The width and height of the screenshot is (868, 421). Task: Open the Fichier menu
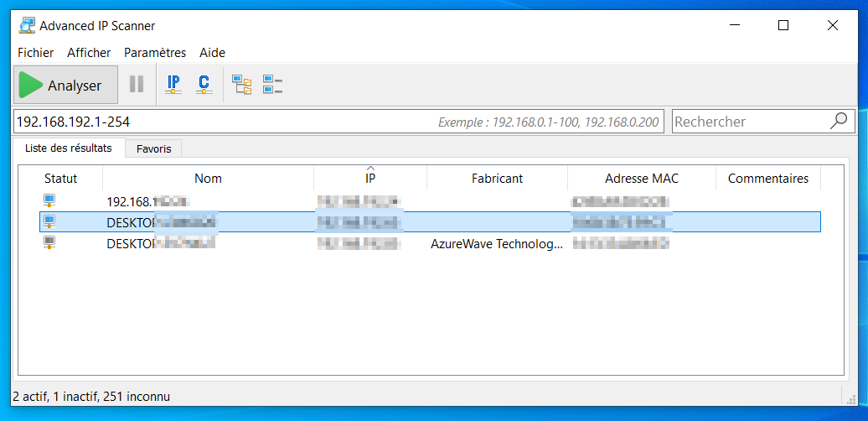35,53
